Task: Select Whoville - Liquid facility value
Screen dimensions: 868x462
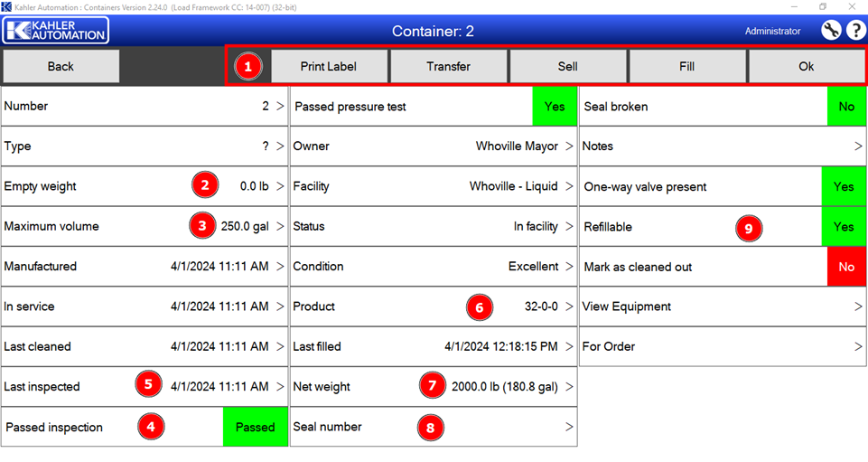Action: pos(514,186)
